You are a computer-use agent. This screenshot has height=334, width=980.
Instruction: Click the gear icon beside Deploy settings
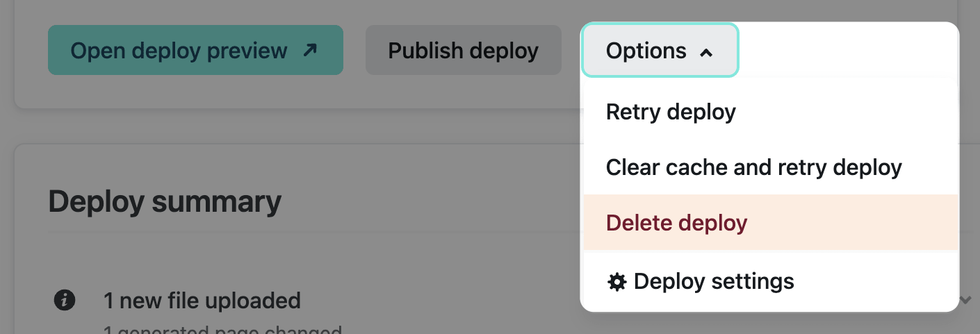pos(616,282)
